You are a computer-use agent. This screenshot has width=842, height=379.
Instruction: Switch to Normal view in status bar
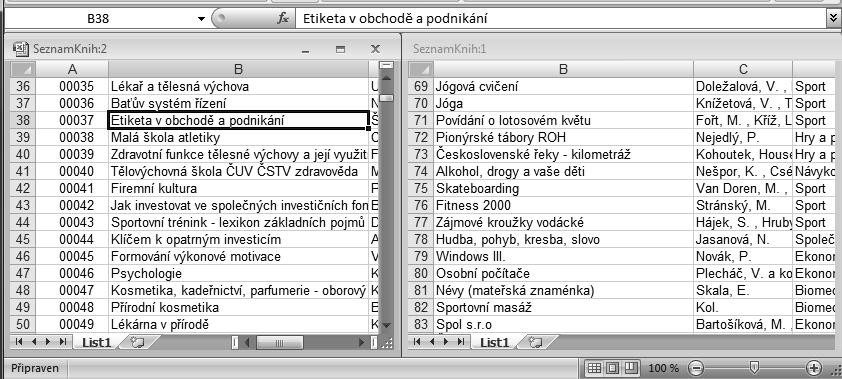coord(594,368)
